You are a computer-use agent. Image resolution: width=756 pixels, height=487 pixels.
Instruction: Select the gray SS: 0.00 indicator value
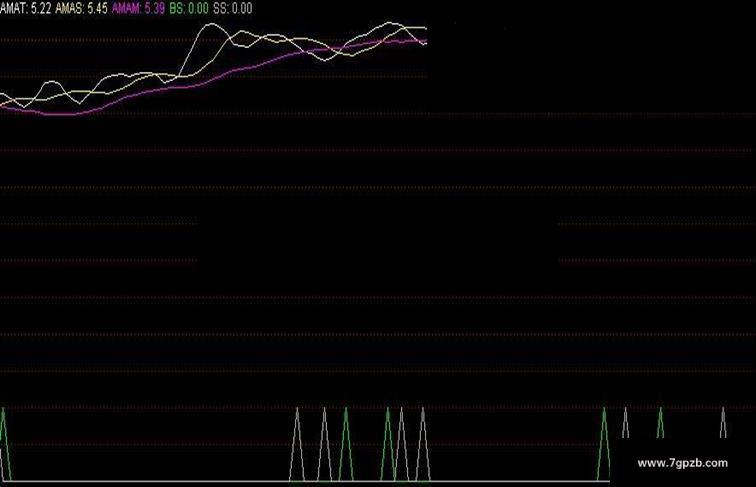click(233, 8)
